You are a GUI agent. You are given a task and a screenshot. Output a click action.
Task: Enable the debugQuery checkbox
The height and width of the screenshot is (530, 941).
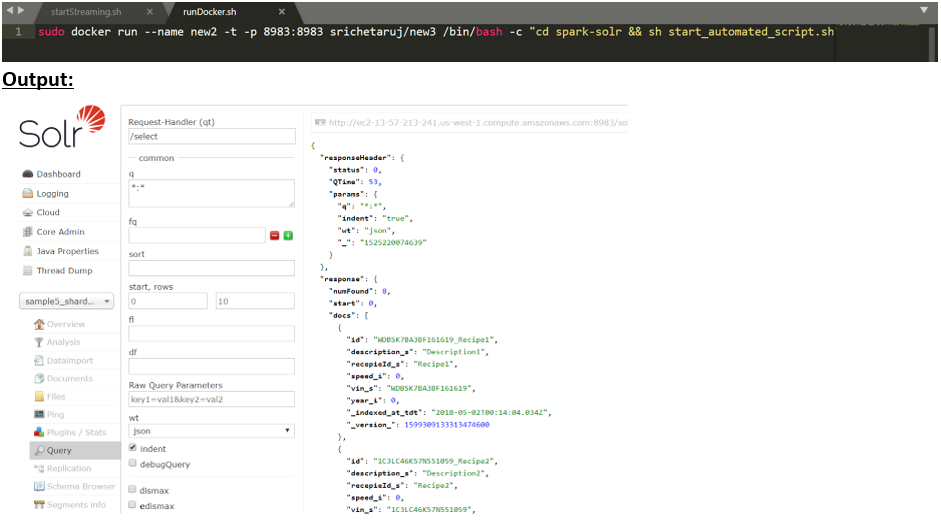[133, 464]
